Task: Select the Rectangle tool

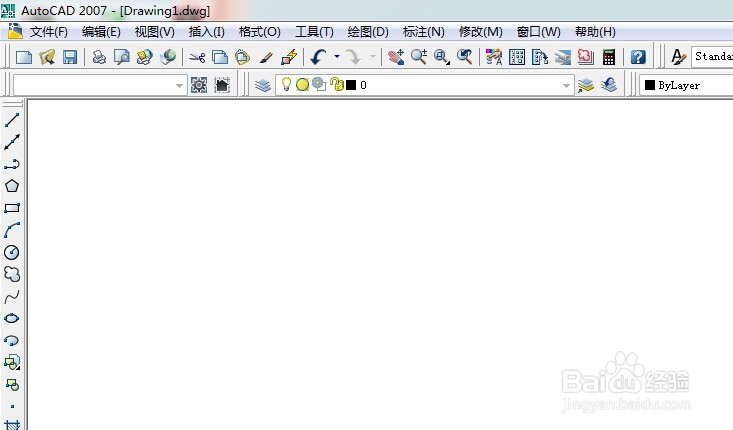Action: pyautogui.click(x=12, y=208)
